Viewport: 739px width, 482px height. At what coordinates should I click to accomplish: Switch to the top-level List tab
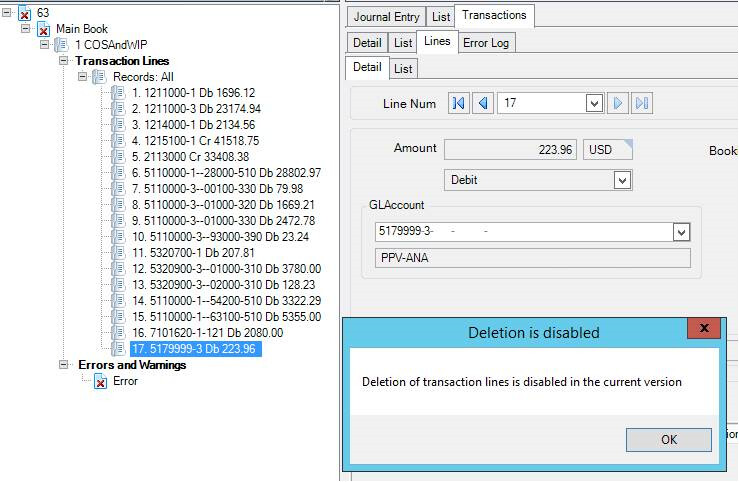point(441,17)
